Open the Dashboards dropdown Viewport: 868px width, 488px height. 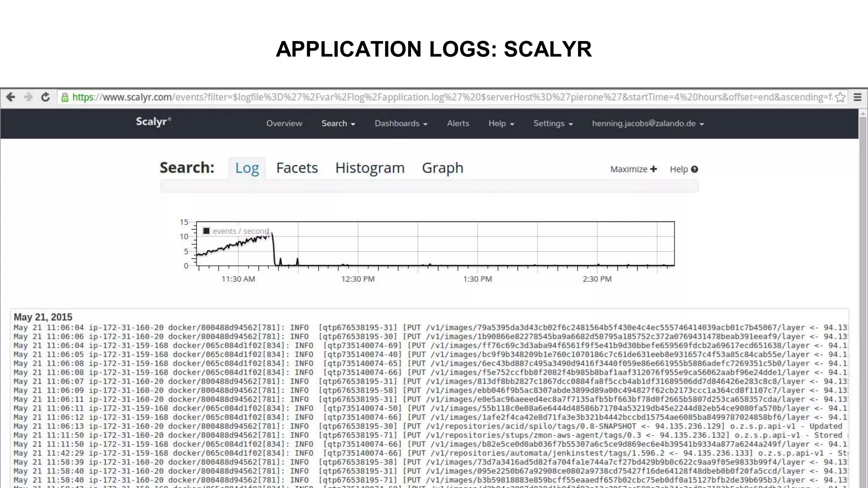(x=401, y=123)
